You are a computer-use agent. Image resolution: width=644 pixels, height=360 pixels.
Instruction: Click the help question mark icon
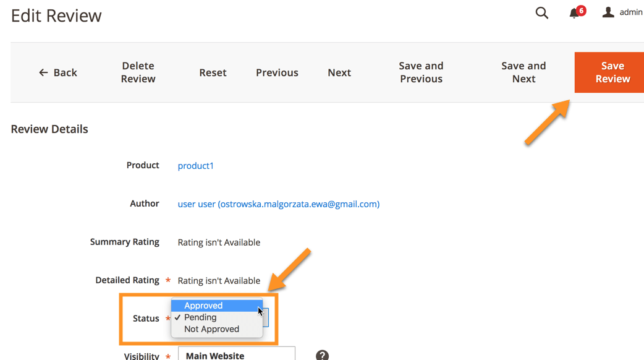322,355
